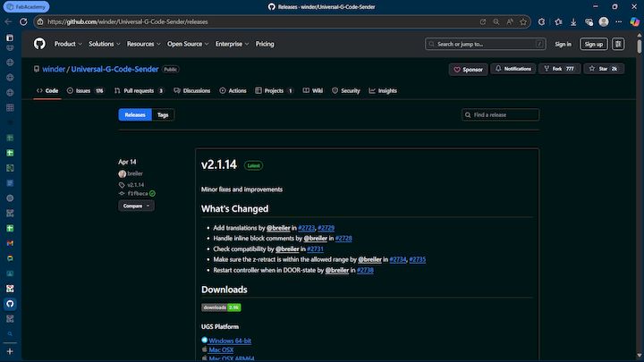This screenshot has width=644, height=362.
Task: Click the browser profile avatar
Action: [604, 21]
